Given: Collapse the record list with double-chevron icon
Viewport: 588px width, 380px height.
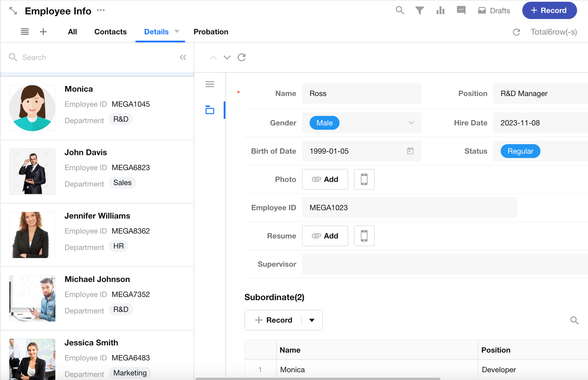Looking at the screenshot, I should coord(183,57).
